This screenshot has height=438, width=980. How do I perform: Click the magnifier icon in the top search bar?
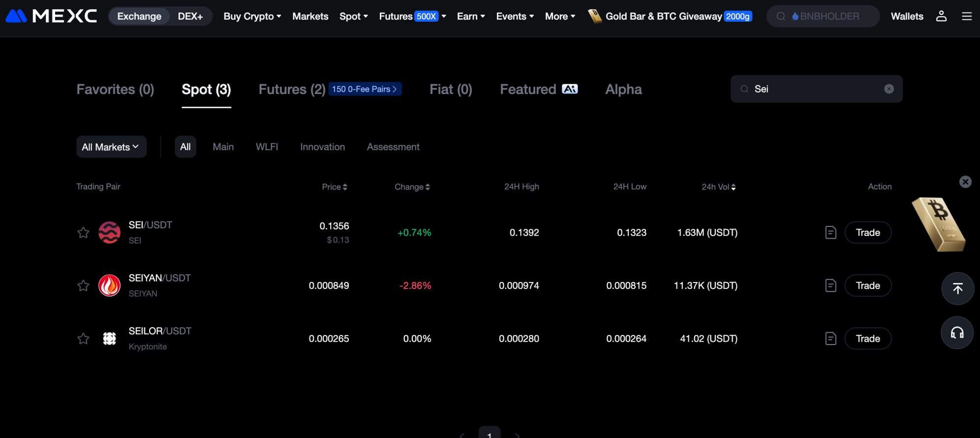[781, 16]
